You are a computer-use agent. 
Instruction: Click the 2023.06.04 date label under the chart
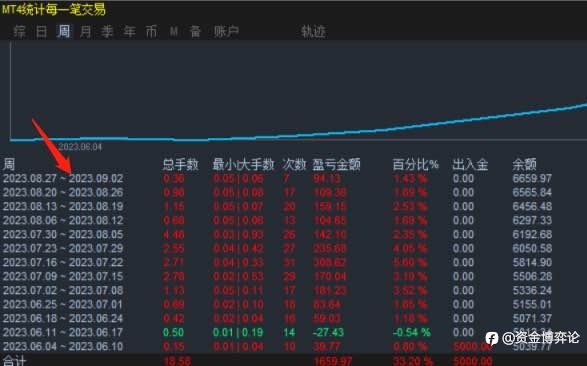(x=80, y=147)
